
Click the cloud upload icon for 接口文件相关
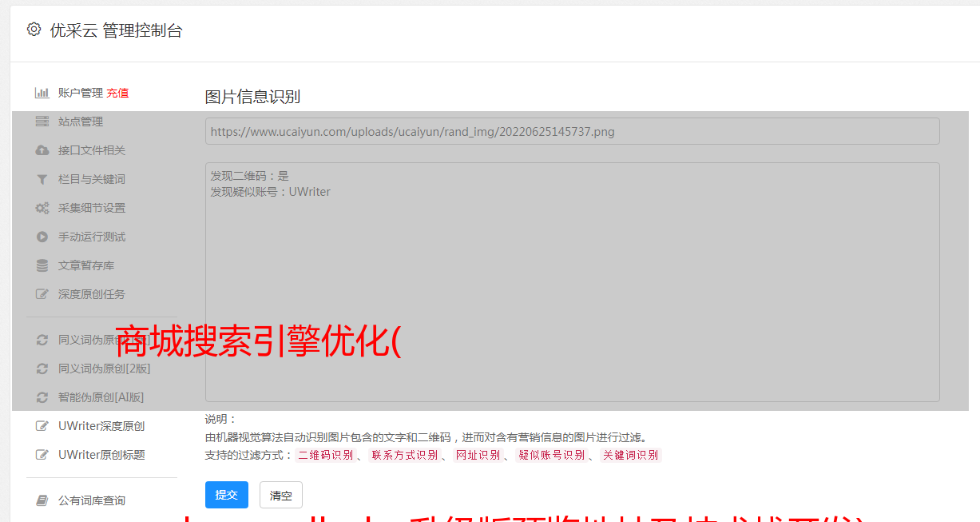[42, 150]
